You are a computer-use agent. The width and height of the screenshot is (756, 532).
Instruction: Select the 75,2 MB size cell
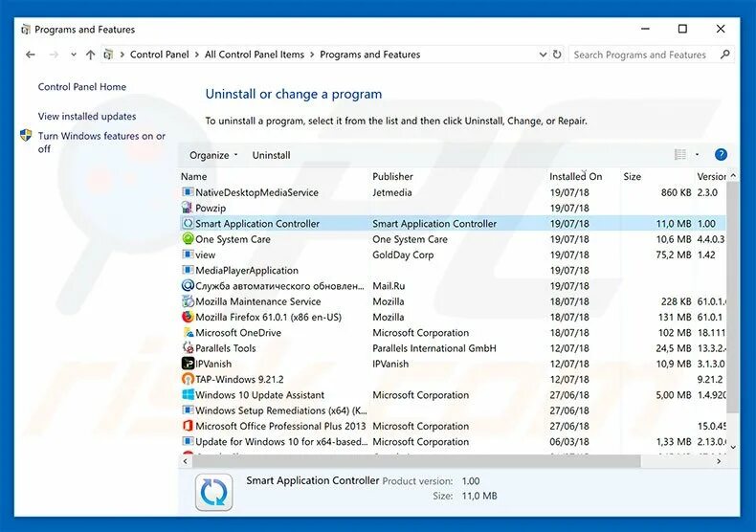(673, 255)
